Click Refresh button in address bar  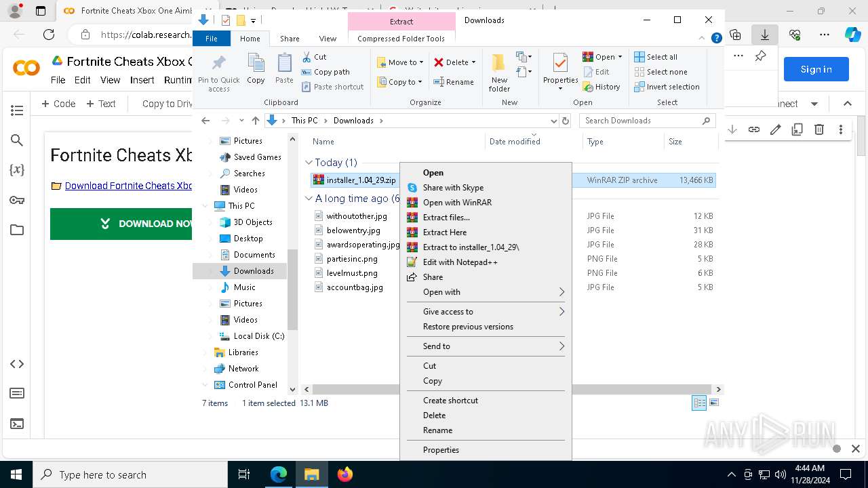[566, 121]
